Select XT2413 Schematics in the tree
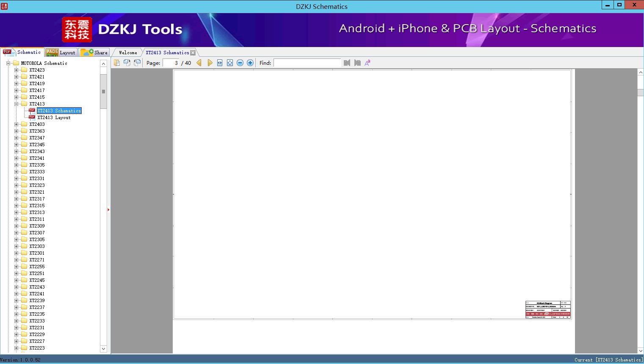The width and height of the screenshot is (644, 364). [x=59, y=111]
